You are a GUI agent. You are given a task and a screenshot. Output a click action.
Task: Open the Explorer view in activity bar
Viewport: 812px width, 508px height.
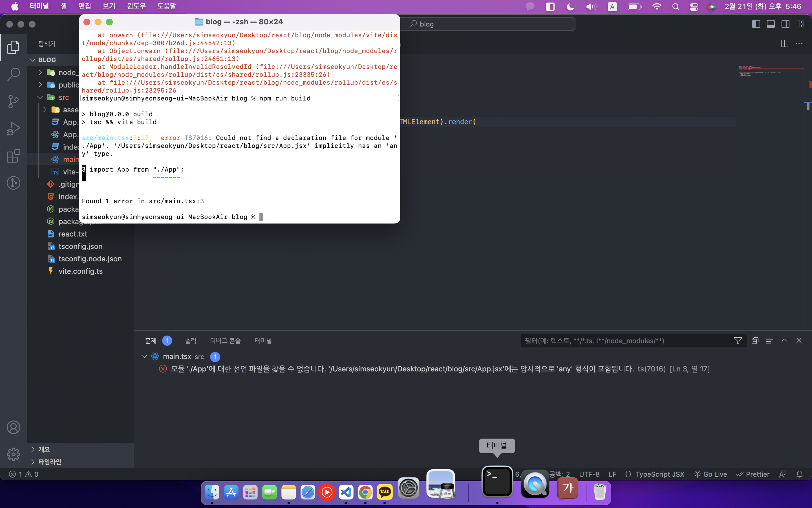14,47
